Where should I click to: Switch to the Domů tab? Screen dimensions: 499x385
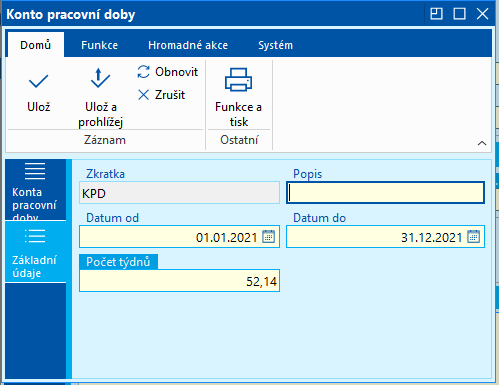click(x=36, y=45)
